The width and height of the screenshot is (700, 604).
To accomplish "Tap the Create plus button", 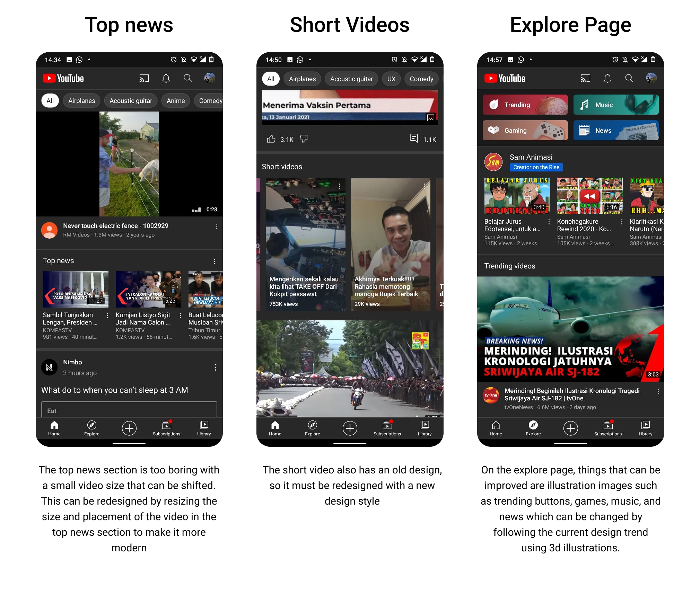I will (129, 428).
